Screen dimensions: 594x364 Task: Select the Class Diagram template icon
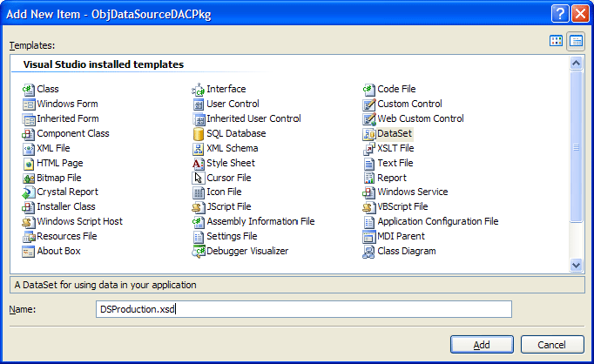[369, 251]
